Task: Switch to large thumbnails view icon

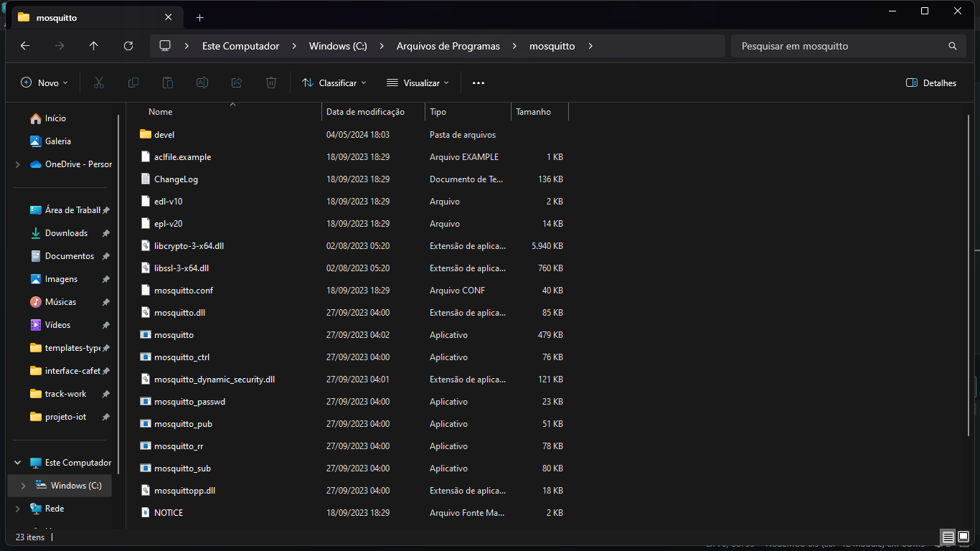Action: pos(963,537)
